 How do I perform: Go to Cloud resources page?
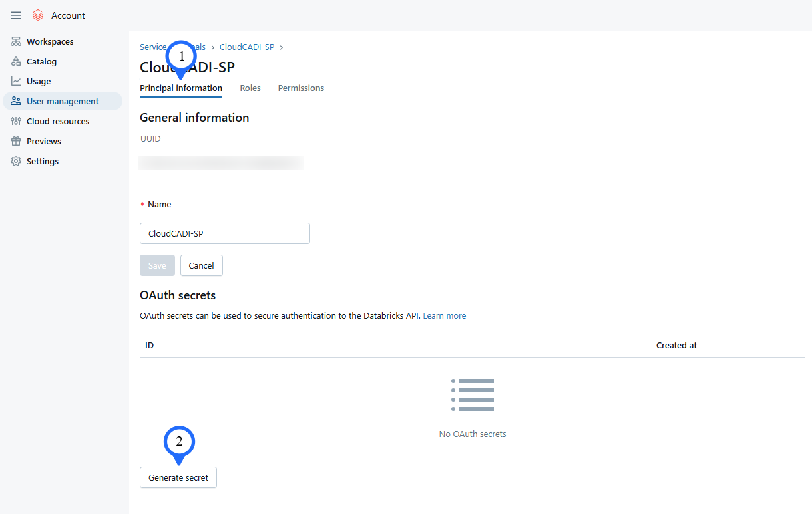pos(58,121)
